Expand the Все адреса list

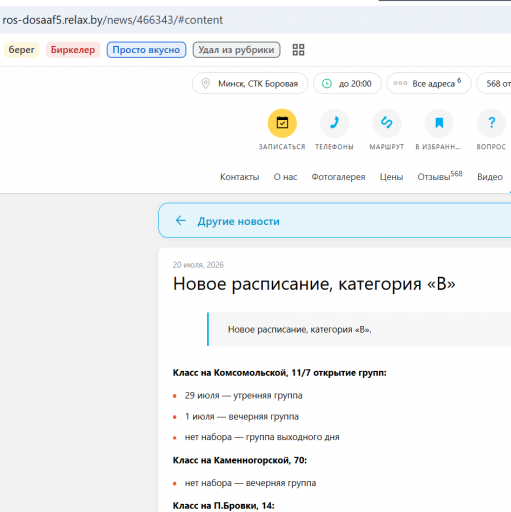[429, 83]
